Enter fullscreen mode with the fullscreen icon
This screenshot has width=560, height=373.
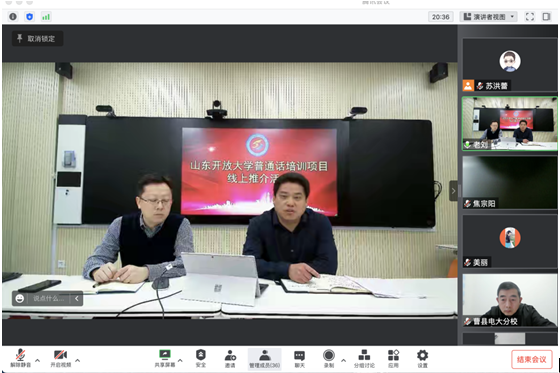530,16
